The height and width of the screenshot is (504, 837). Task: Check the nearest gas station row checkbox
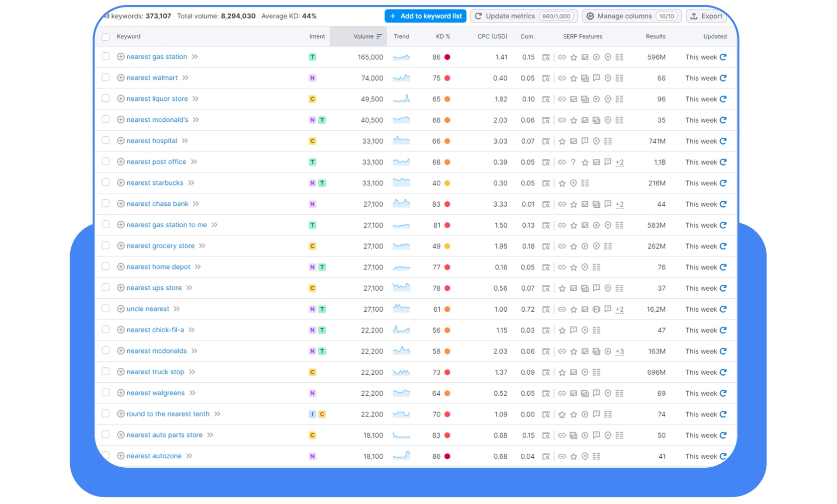105,56
